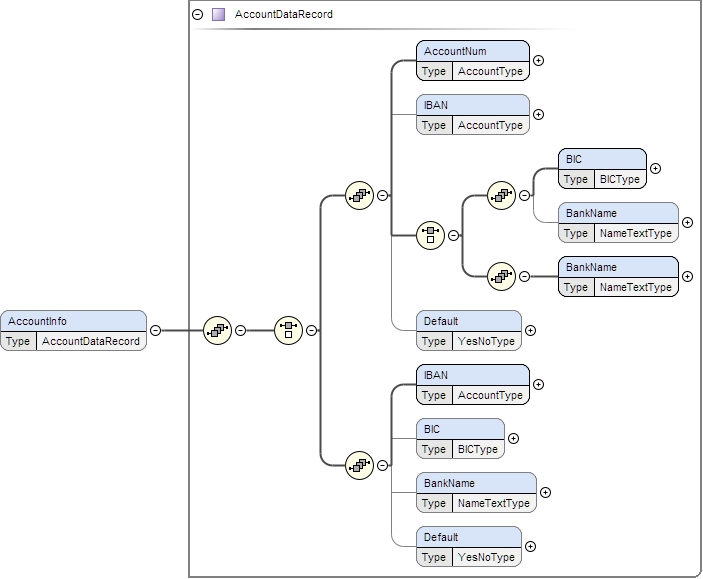Click the sequence compositor containing only BankName

(x=501, y=276)
